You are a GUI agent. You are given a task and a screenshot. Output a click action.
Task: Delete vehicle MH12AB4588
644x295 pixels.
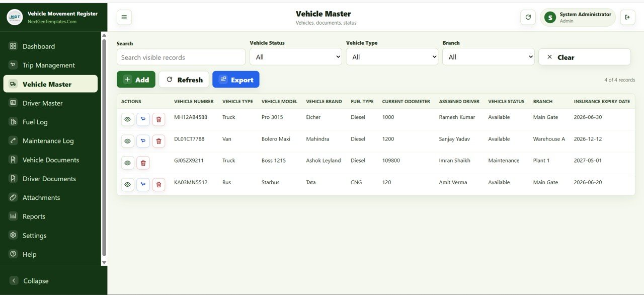pyautogui.click(x=159, y=119)
